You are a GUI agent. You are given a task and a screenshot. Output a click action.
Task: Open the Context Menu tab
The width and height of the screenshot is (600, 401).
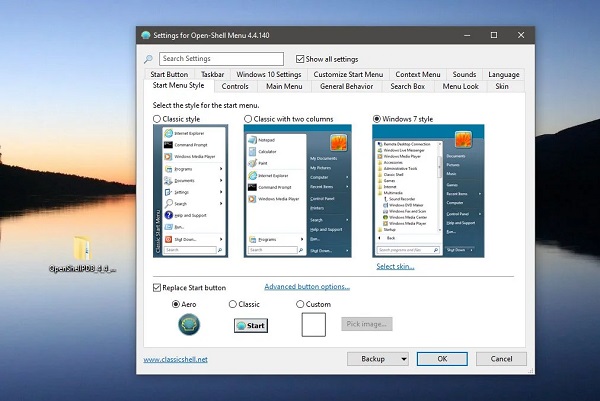418,74
